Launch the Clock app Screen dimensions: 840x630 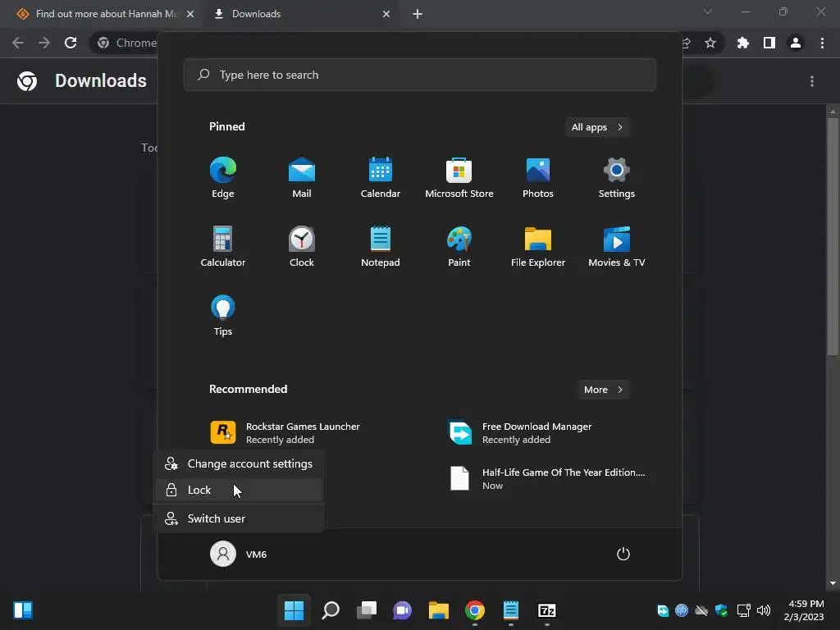click(x=302, y=246)
